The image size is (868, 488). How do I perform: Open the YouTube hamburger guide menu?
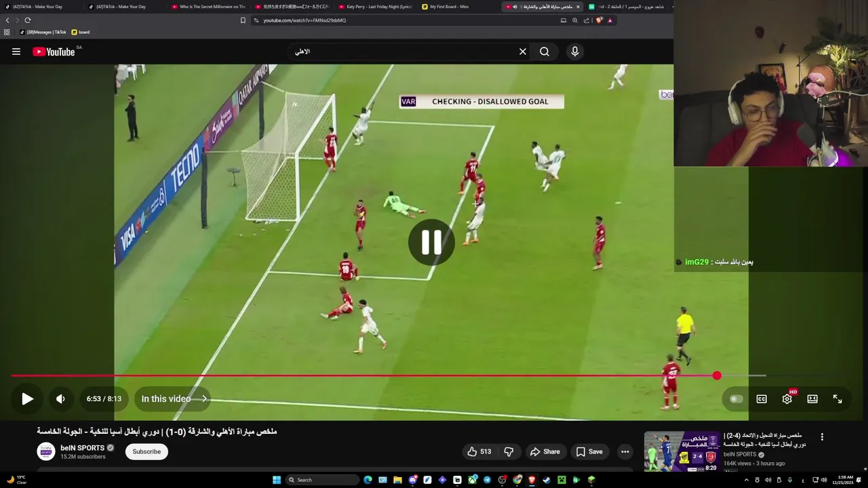coord(16,52)
